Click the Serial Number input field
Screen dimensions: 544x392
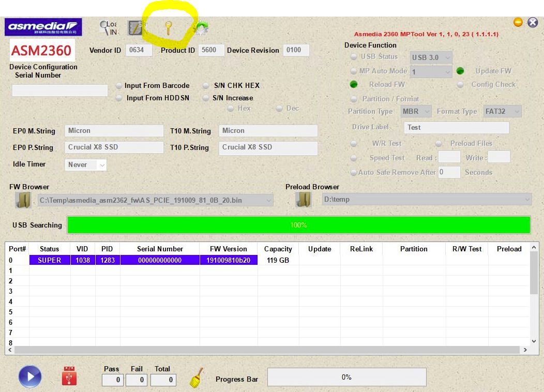59,91
